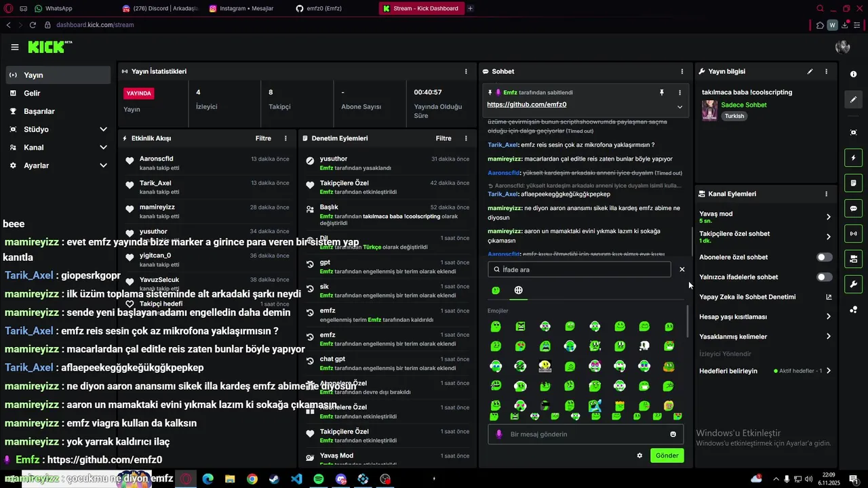Open the three-dots menu of Denetim Eylemleri
868x488 pixels.
[x=466, y=138]
